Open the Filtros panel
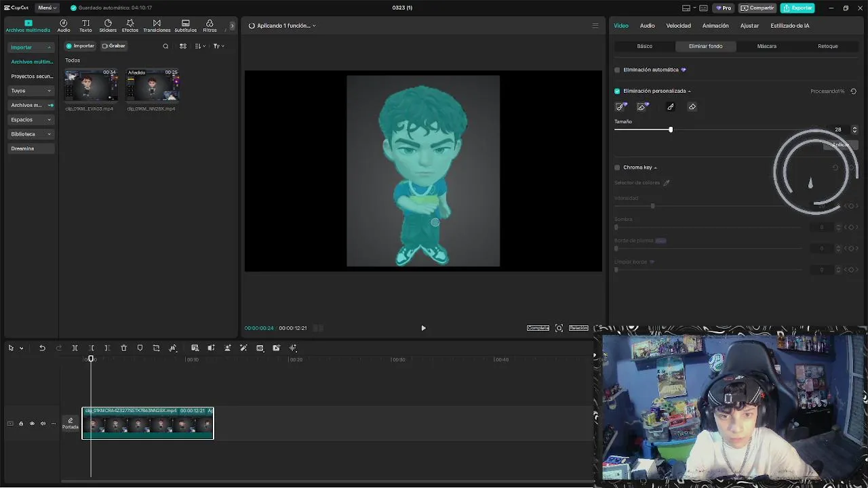The height and width of the screenshot is (488, 868). pyautogui.click(x=210, y=26)
